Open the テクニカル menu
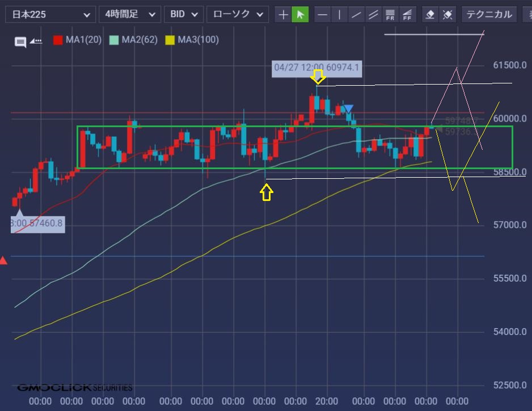This screenshot has width=532, height=411. [489, 14]
